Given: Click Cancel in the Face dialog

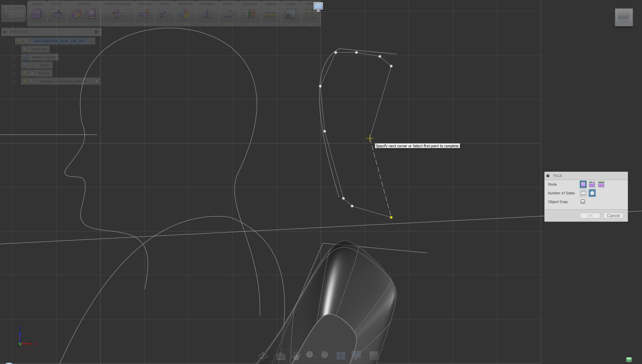Looking at the screenshot, I should point(613,216).
